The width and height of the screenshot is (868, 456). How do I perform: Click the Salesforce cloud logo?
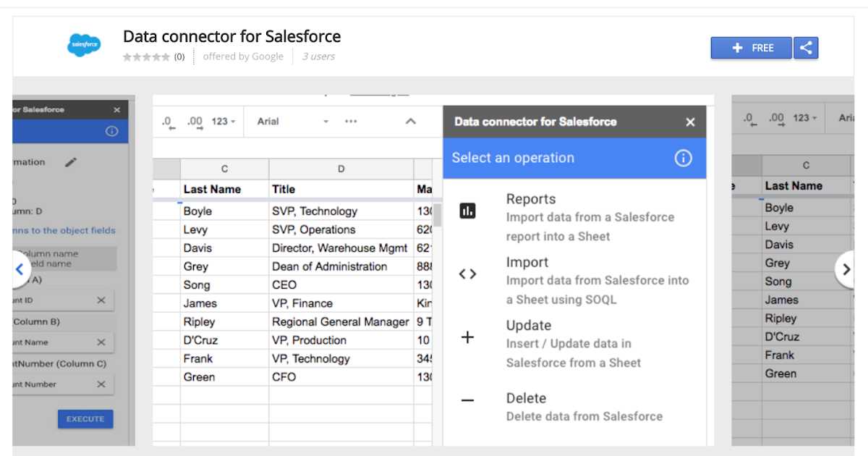click(84, 46)
